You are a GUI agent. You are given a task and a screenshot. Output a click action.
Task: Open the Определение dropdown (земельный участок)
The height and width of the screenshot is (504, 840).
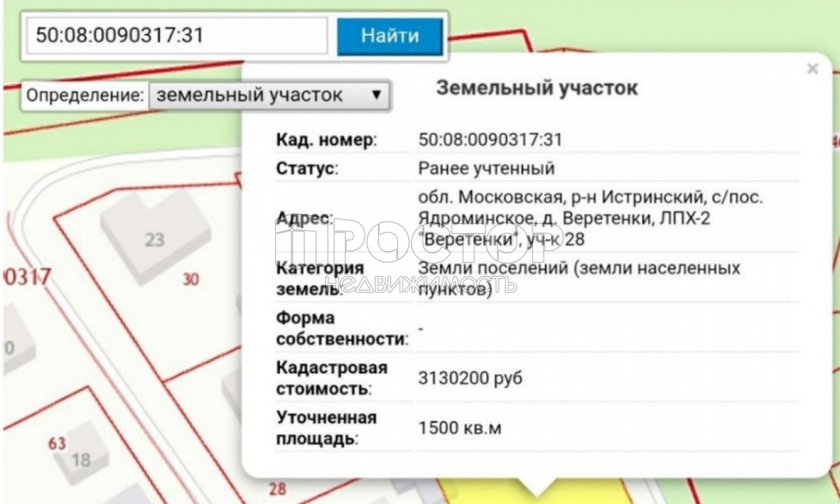pos(270,95)
